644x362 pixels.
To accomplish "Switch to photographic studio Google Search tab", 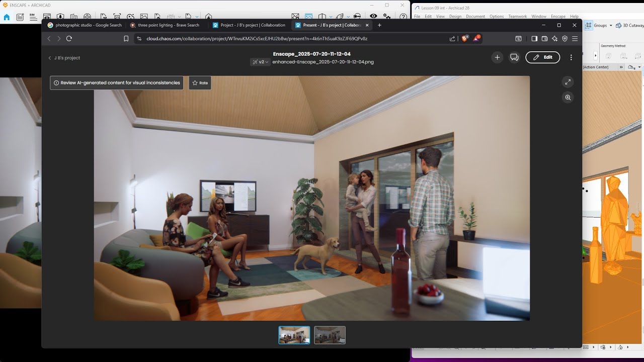I will pos(85,25).
